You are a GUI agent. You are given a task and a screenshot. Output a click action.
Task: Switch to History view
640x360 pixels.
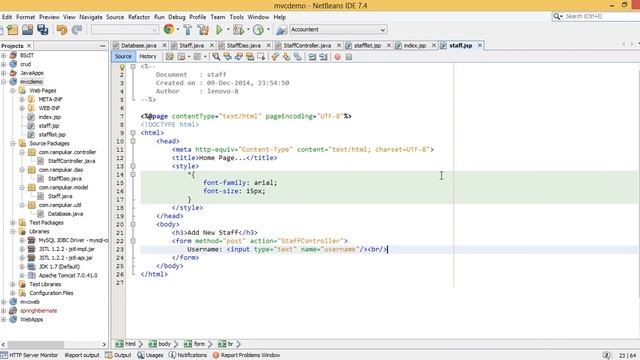[x=148, y=56]
